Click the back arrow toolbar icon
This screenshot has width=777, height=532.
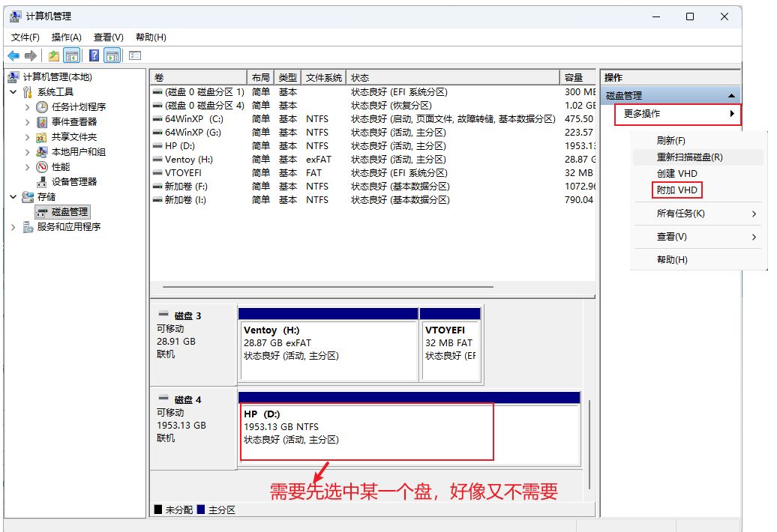point(13,55)
